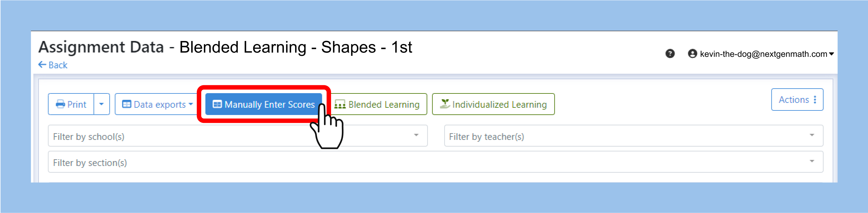This screenshot has width=868, height=213.
Task: Open the kevin-the-dog account menu
Action: pos(761,54)
